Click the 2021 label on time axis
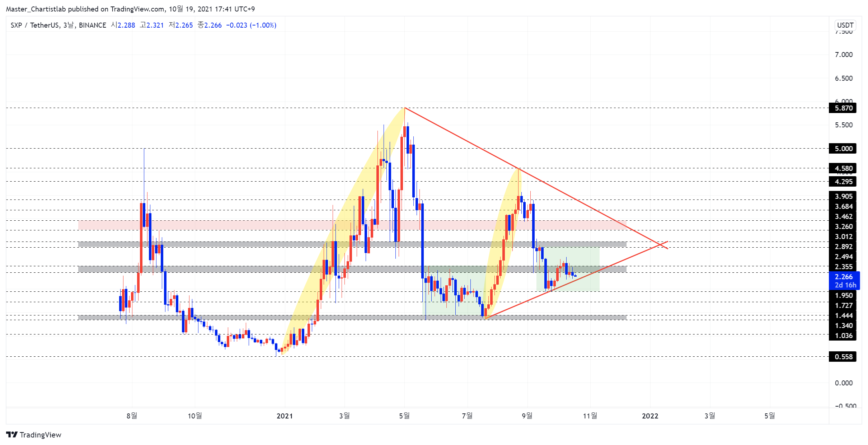The image size is (868, 445). click(x=285, y=416)
